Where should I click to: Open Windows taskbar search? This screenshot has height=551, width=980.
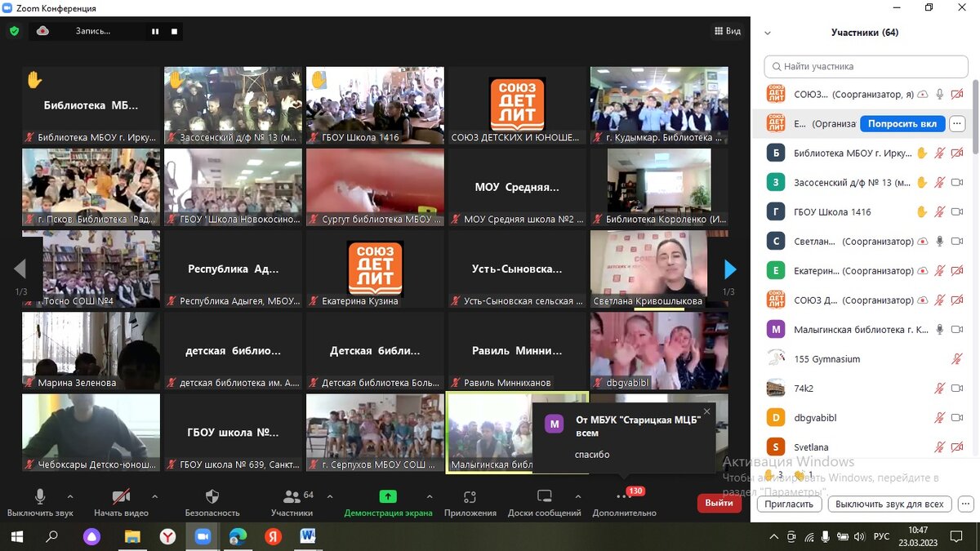(x=51, y=536)
